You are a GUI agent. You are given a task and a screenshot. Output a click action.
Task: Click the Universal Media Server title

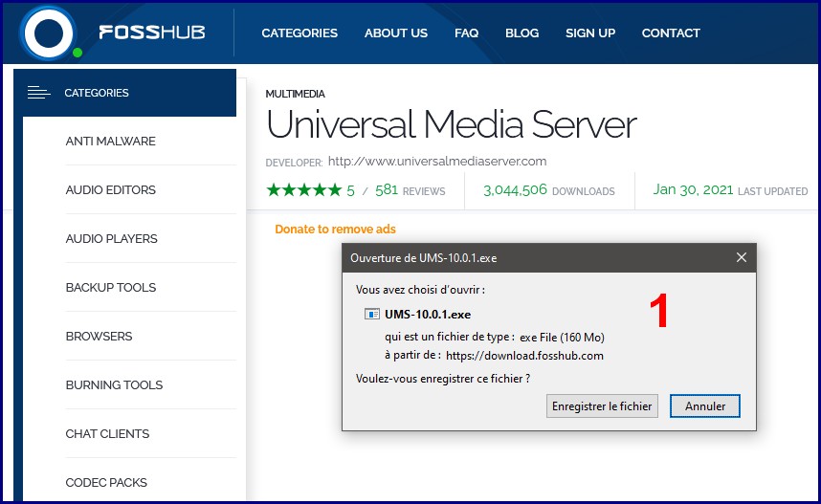[452, 124]
